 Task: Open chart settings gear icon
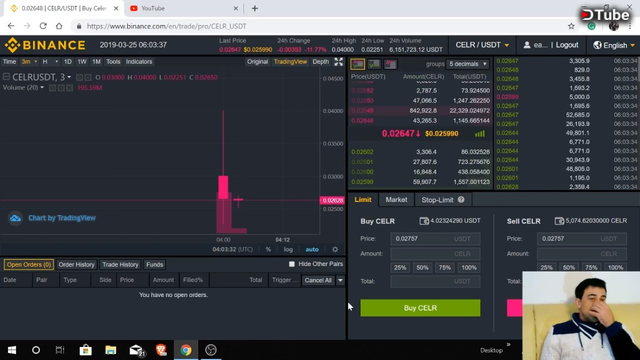(335, 249)
